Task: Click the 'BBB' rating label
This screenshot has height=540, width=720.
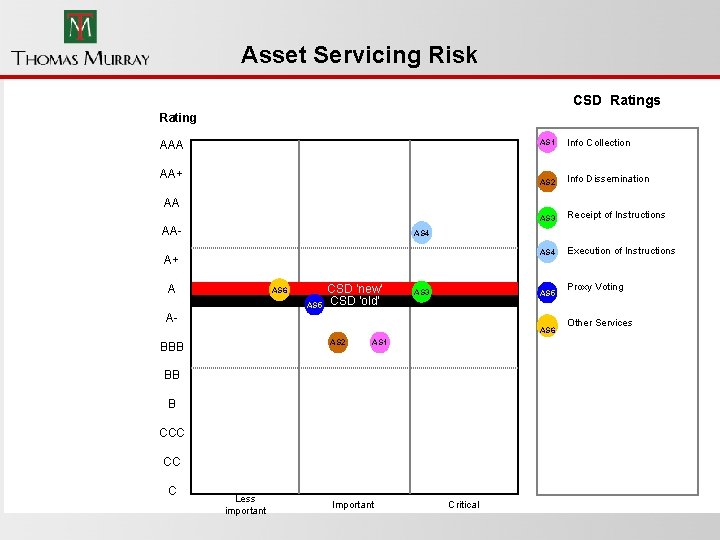Action: click(x=172, y=347)
